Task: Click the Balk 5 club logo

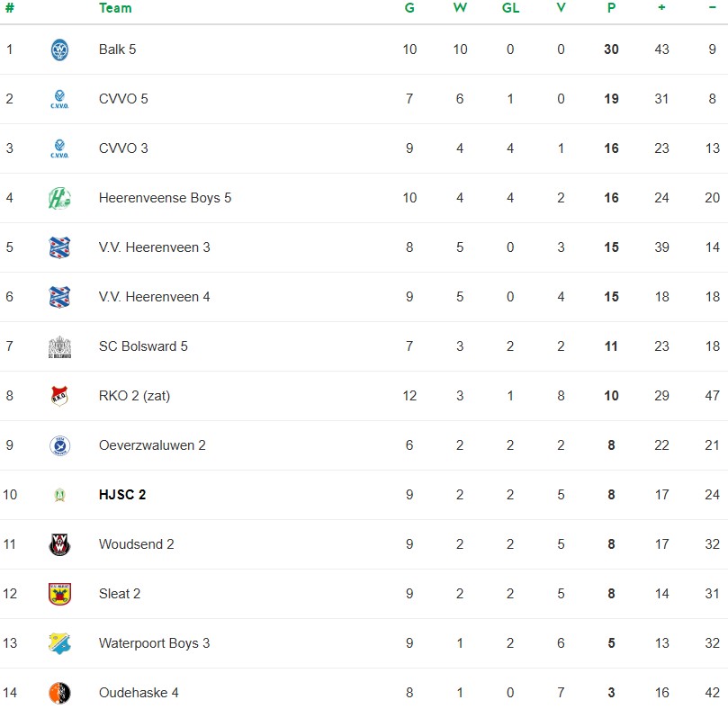Action: point(59,49)
